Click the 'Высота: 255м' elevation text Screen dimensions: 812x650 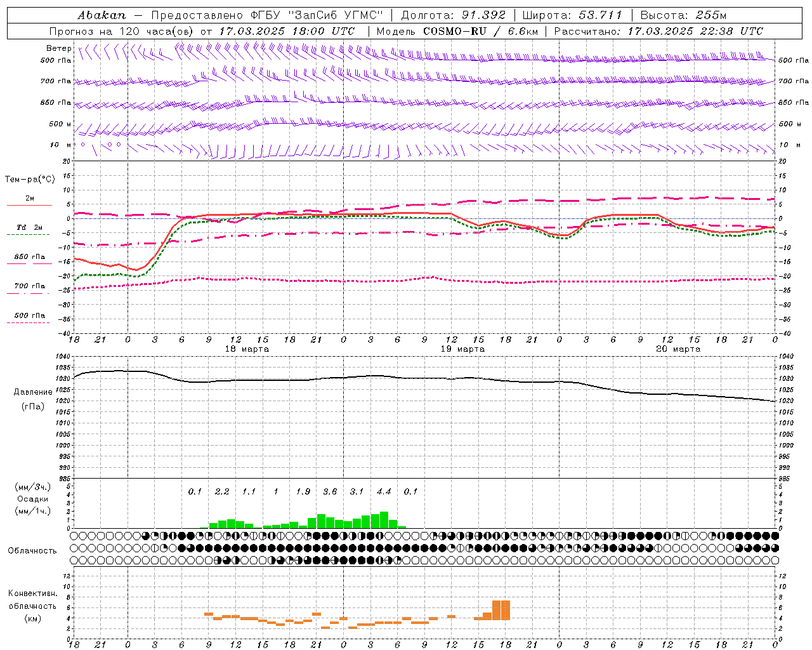pyautogui.click(x=683, y=15)
